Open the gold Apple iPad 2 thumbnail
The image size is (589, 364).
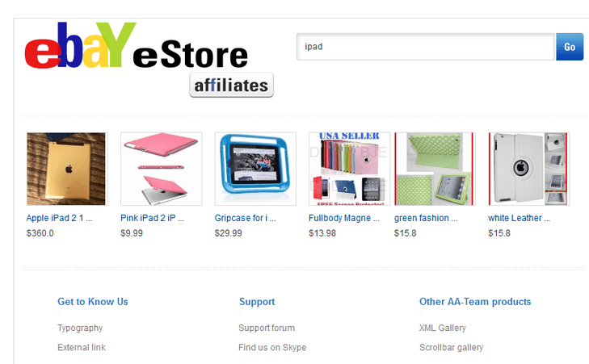66,169
